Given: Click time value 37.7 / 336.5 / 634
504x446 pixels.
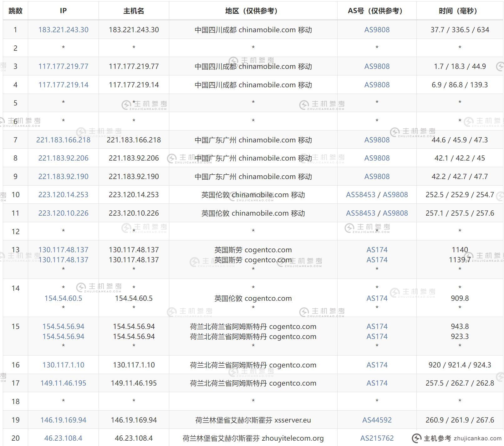Looking at the screenshot, I should click(x=460, y=30).
